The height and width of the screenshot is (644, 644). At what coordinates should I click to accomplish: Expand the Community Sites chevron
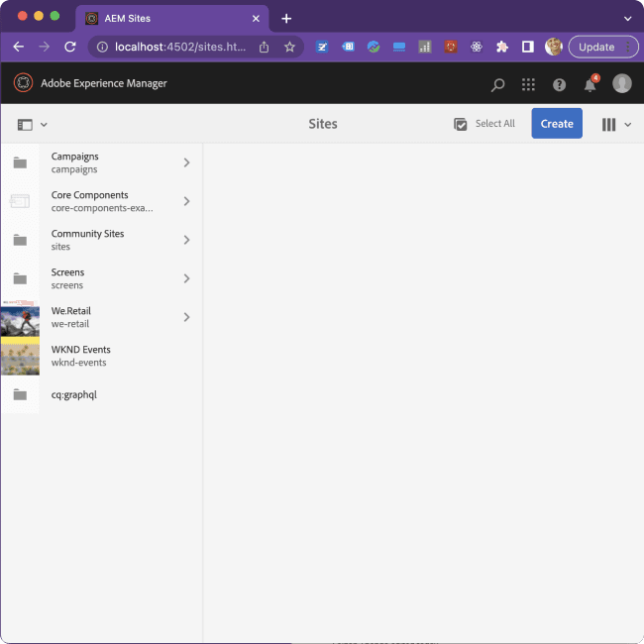pos(186,240)
